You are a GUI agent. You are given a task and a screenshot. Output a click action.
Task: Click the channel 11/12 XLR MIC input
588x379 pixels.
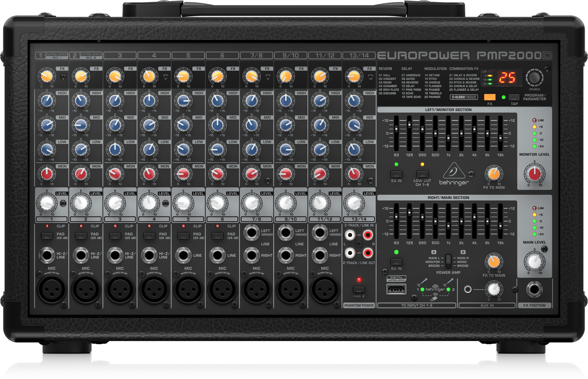325,289
